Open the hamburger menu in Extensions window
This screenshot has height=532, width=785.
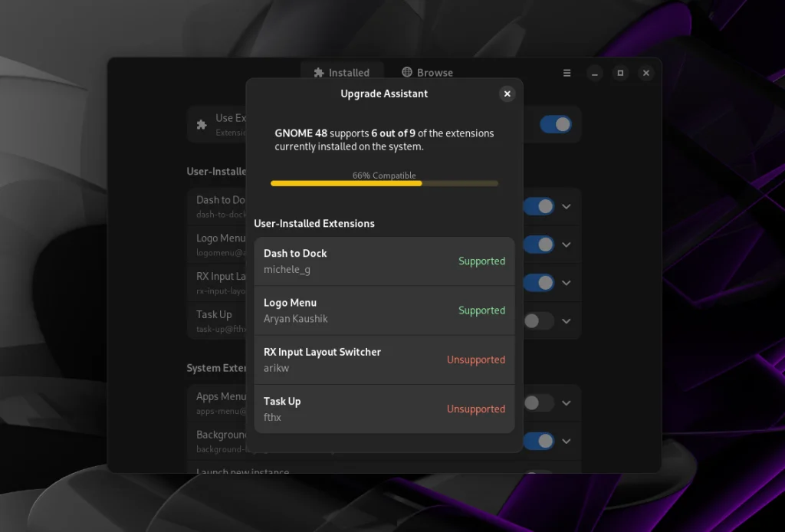567,73
